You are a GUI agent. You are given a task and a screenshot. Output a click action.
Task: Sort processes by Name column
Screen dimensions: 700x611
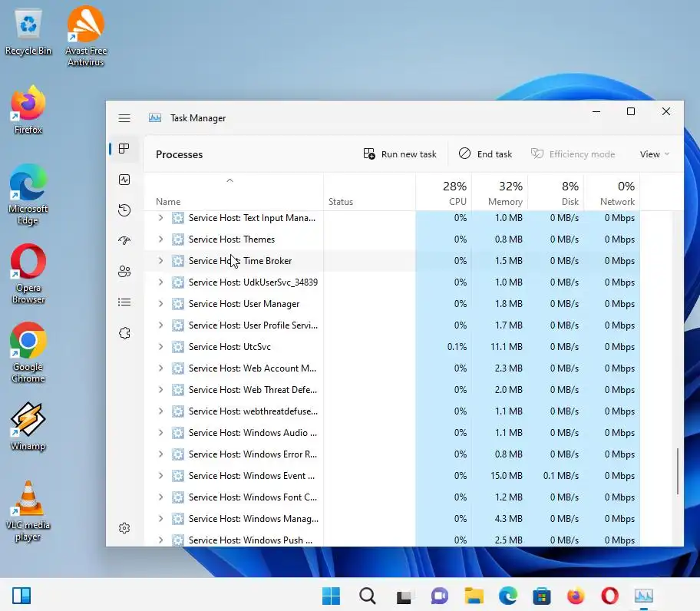(233, 192)
